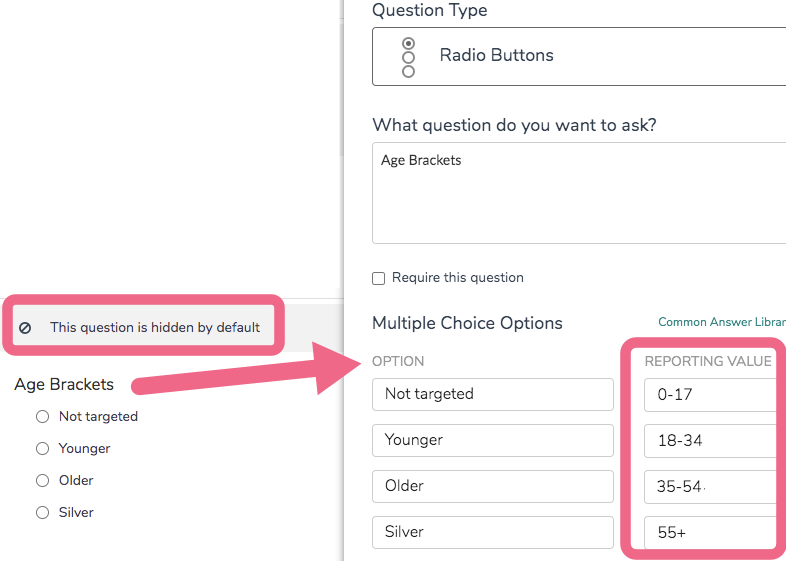Select the Younger radio button
Image resolution: width=786 pixels, height=561 pixels.
[x=42, y=448]
